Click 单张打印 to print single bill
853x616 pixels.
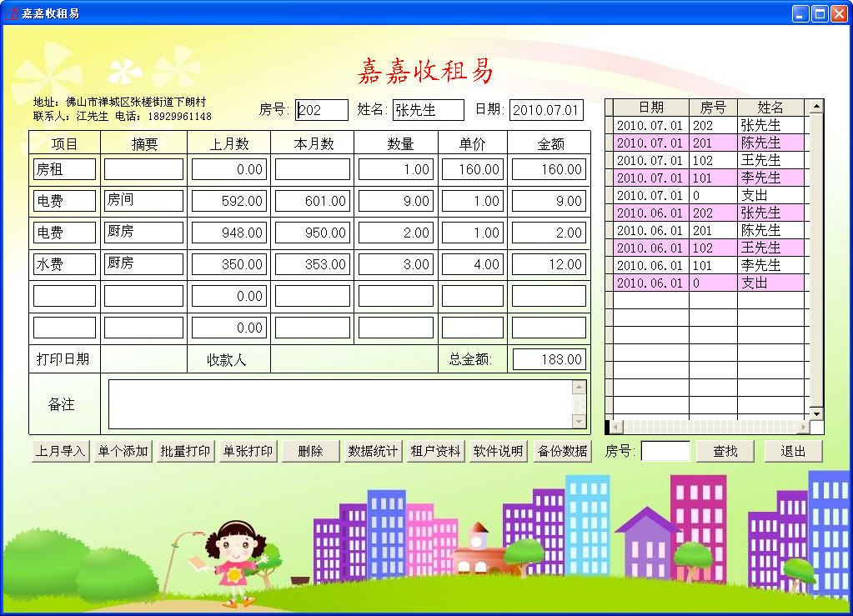tap(248, 451)
